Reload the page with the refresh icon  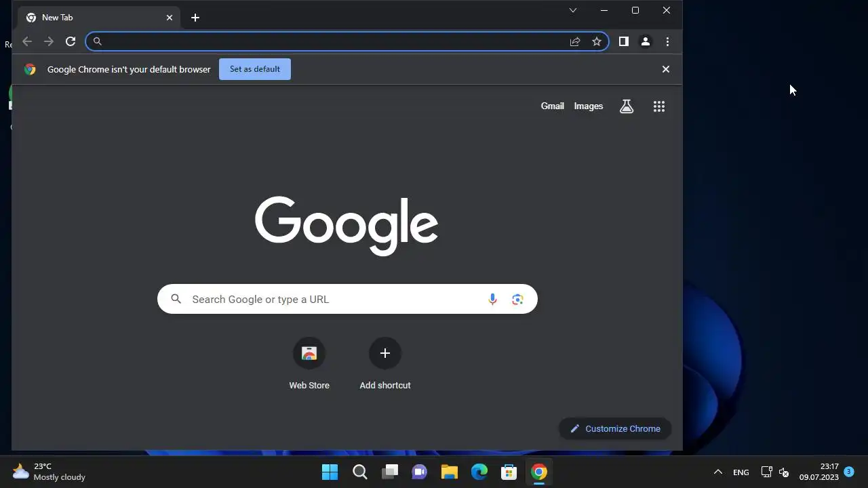pos(71,41)
